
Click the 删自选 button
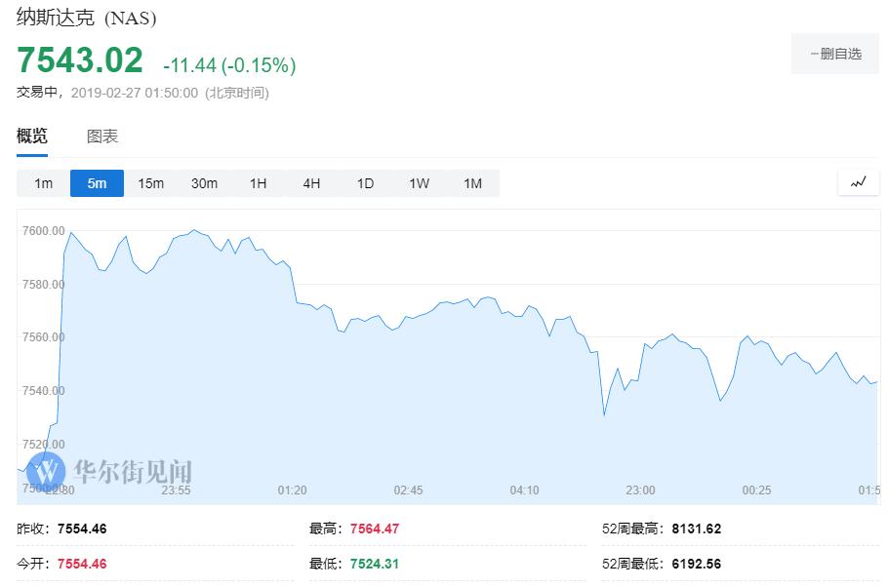(x=835, y=54)
